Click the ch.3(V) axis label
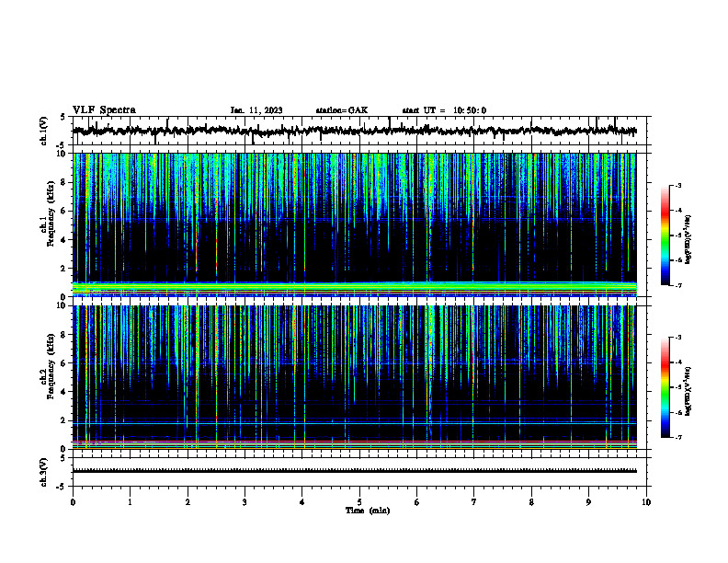The image size is (728, 563). click(43, 472)
